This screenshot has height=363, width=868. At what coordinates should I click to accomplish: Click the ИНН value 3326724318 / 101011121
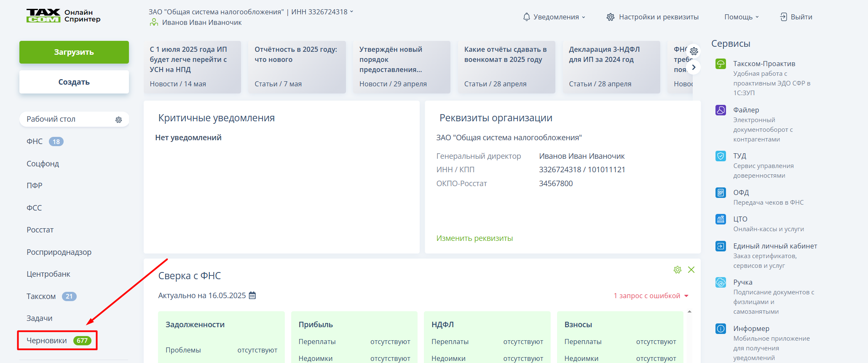[x=582, y=170]
